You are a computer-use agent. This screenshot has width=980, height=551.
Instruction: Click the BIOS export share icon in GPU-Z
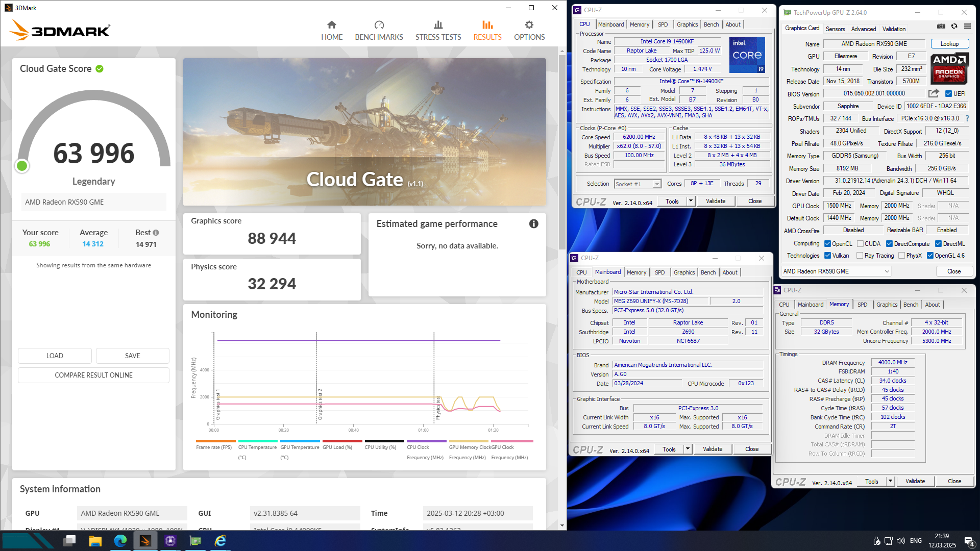[934, 93]
